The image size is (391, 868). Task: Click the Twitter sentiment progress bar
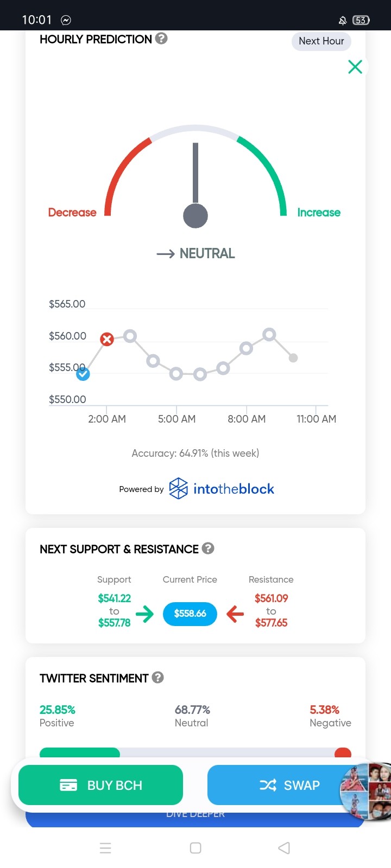point(195,752)
